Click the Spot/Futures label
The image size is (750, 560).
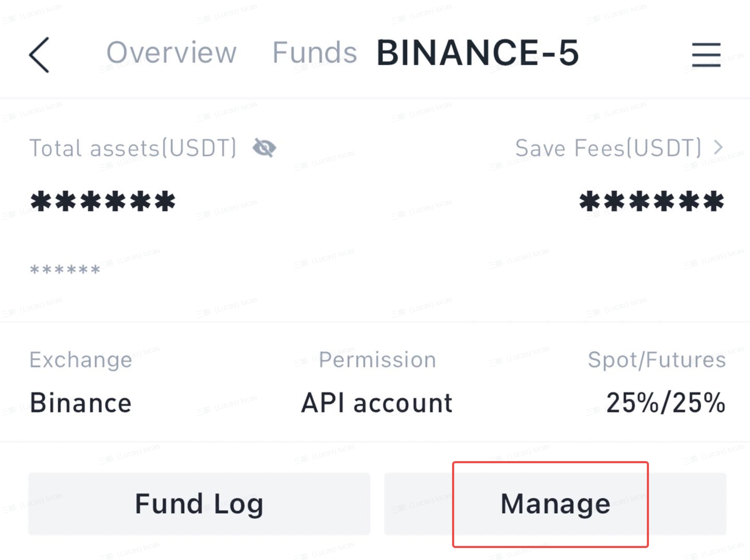pos(657,360)
